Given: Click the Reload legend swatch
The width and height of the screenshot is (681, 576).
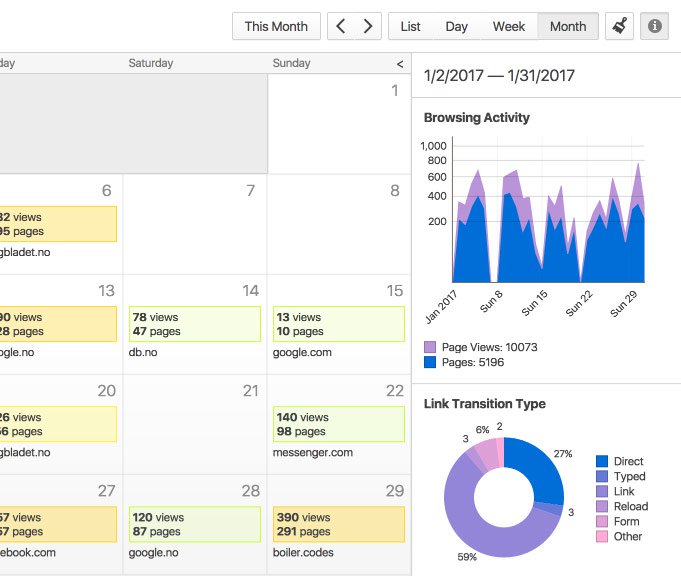Looking at the screenshot, I should tap(602, 506).
